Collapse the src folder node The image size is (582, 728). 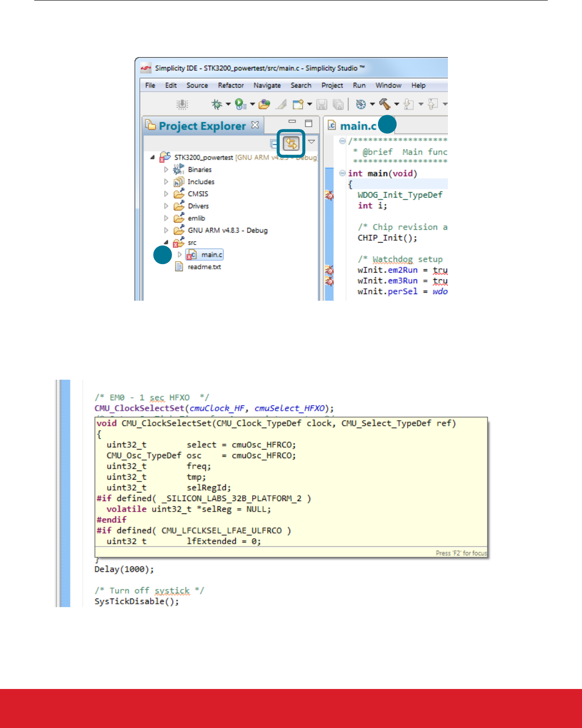click(166, 242)
